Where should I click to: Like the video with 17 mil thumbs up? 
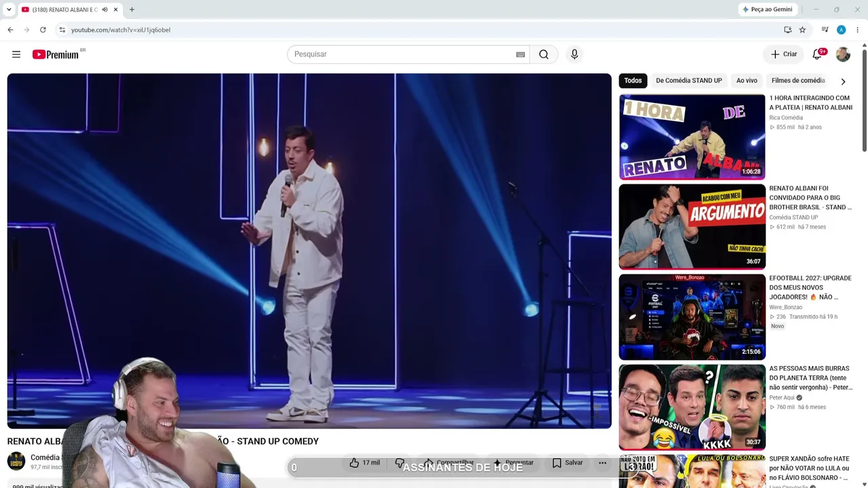(x=365, y=463)
